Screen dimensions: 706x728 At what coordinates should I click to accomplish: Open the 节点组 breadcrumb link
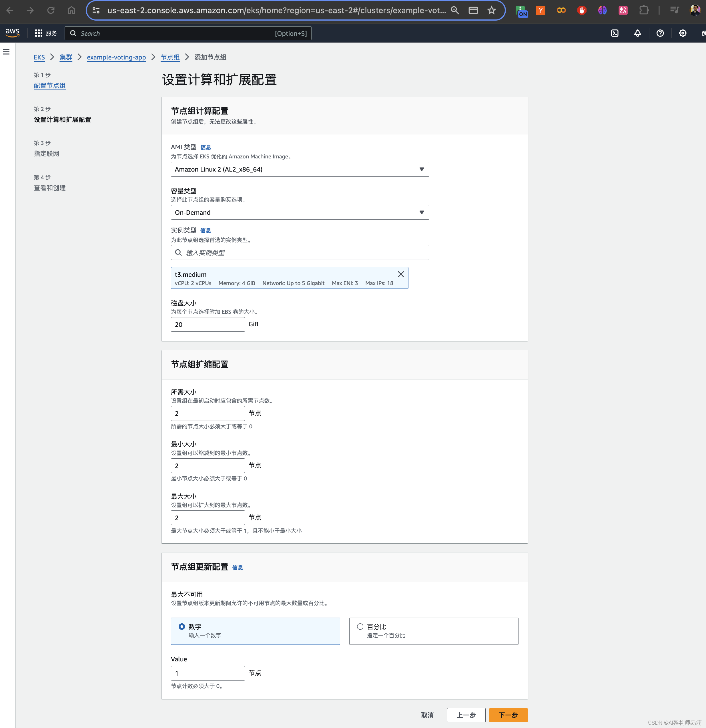point(170,57)
